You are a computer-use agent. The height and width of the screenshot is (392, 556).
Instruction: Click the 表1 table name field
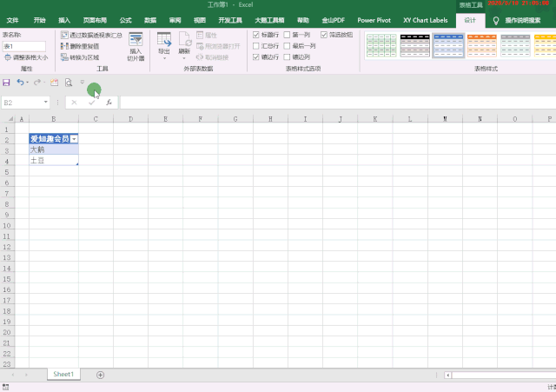(x=24, y=46)
